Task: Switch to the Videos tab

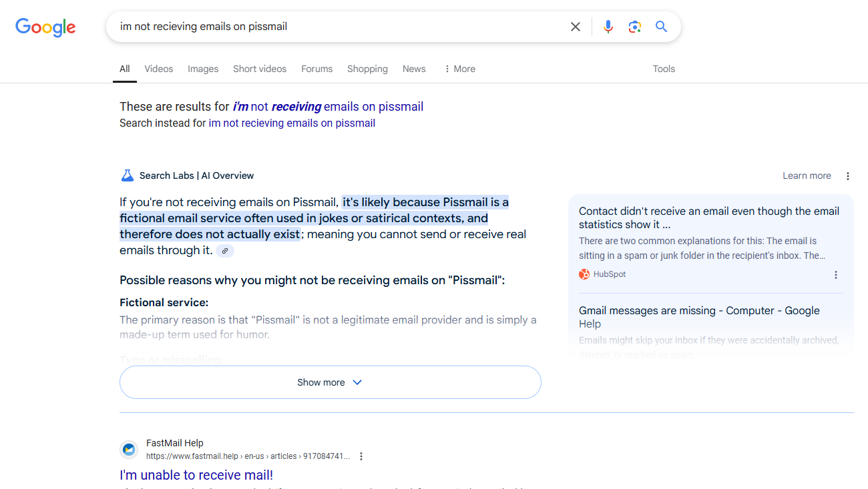Action: (x=159, y=69)
